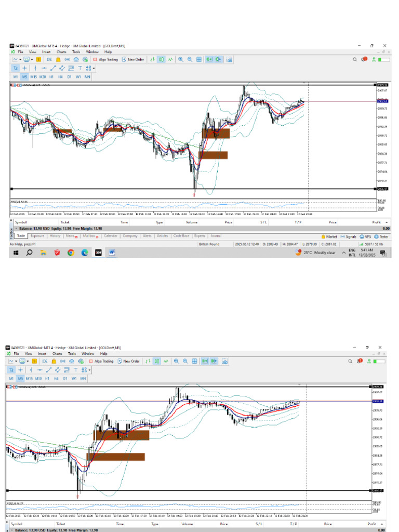Viewport: 399px width, 532px height.
Task: Toggle chart shift in upper window
Action: pos(219,59)
